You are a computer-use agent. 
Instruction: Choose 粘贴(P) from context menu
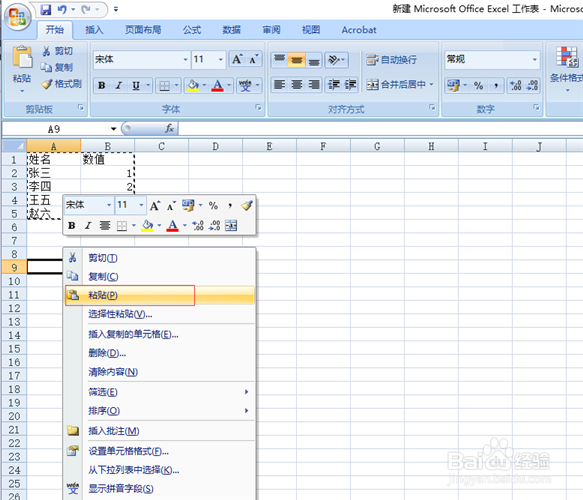click(x=160, y=295)
